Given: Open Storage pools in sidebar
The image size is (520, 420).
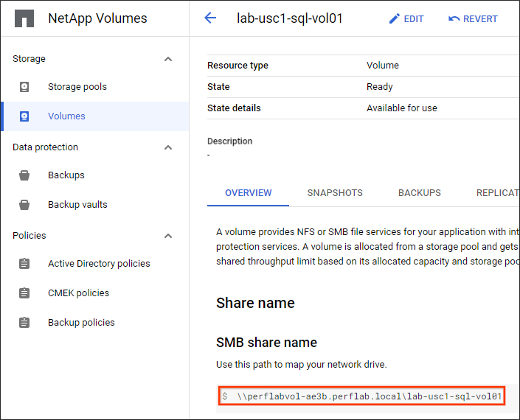Looking at the screenshot, I should coord(77,87).
